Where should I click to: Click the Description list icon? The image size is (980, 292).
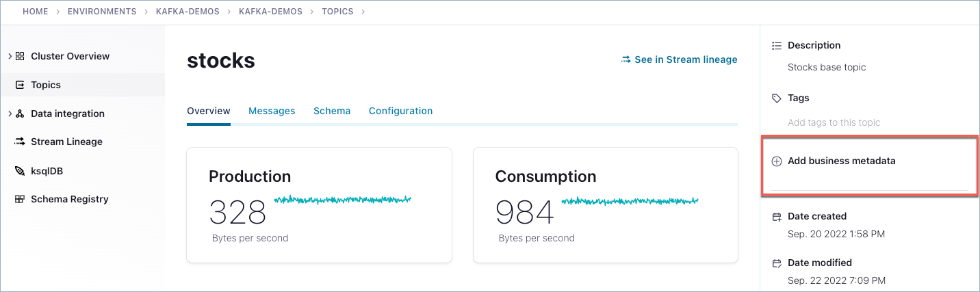(x=777, y=46)
